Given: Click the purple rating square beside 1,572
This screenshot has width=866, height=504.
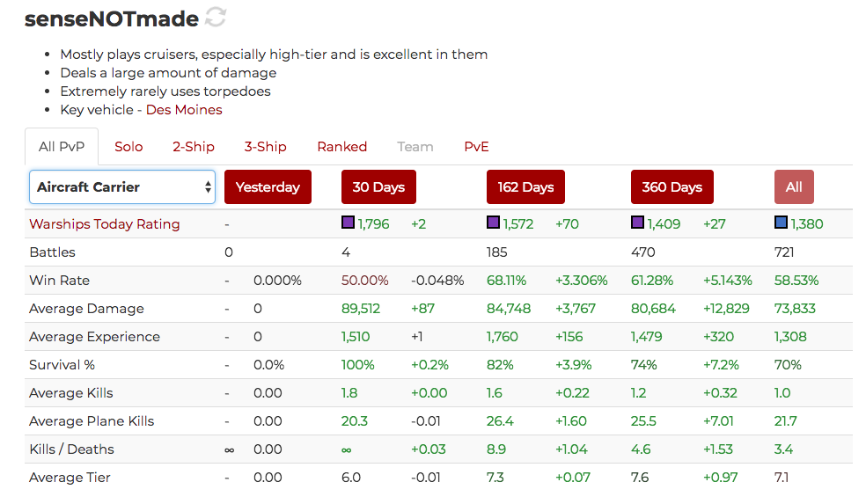Looking at the screenshot, I should click(493, 223).
